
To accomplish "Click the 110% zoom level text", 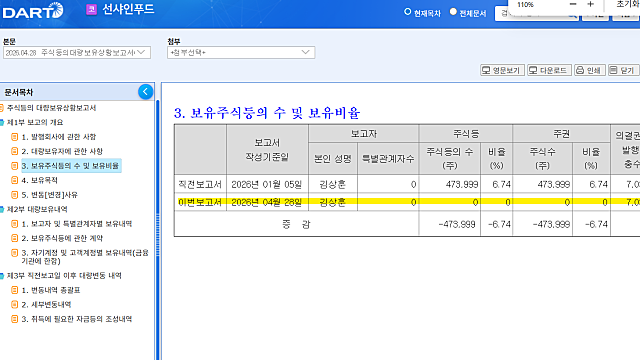I will pyautogui.click(x=525, y=4).
